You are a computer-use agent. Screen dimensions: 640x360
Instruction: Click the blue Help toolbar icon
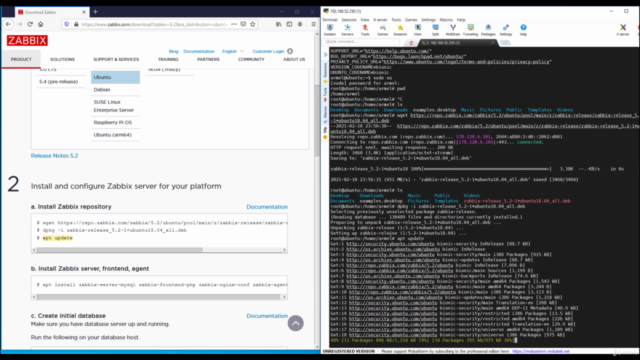point(523,29)
